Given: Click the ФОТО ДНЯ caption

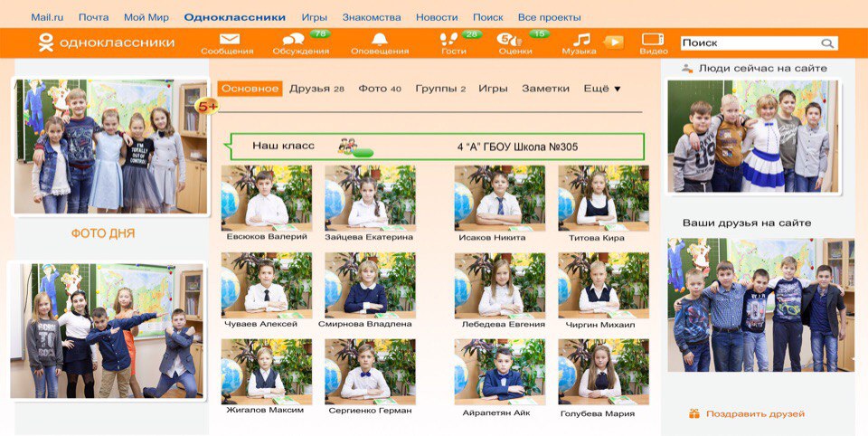Looking at the screenshot, I should pos(103,233).
